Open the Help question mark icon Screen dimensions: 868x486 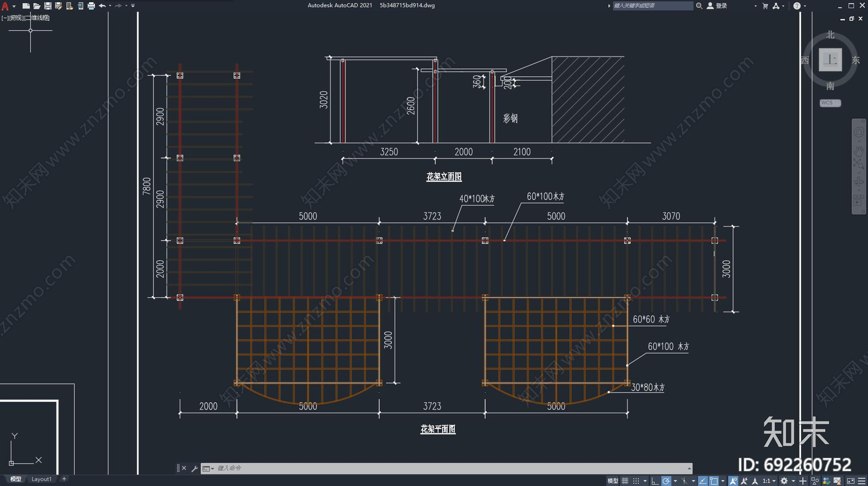(x=797, y=5)
